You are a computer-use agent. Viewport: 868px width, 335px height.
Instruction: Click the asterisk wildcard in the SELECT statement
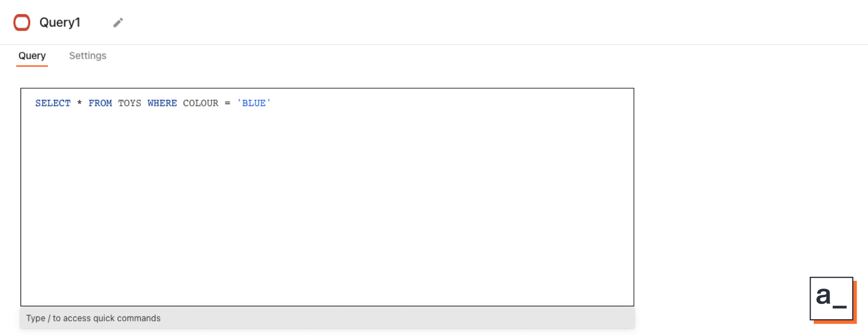click(79, 103)
